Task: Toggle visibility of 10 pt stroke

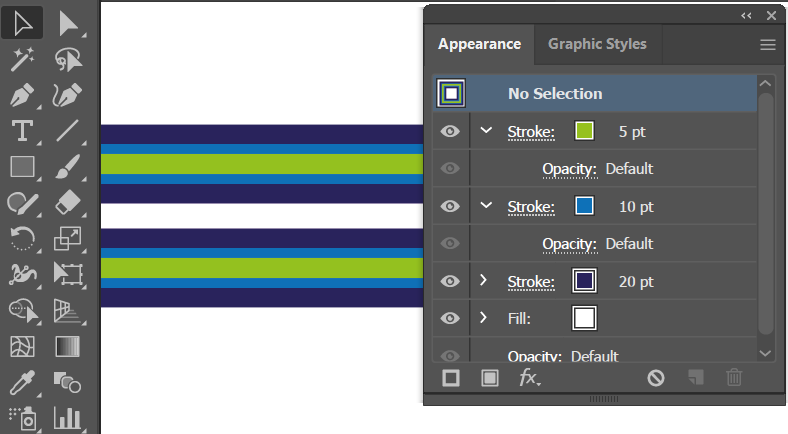Action: tap(450, 206)
